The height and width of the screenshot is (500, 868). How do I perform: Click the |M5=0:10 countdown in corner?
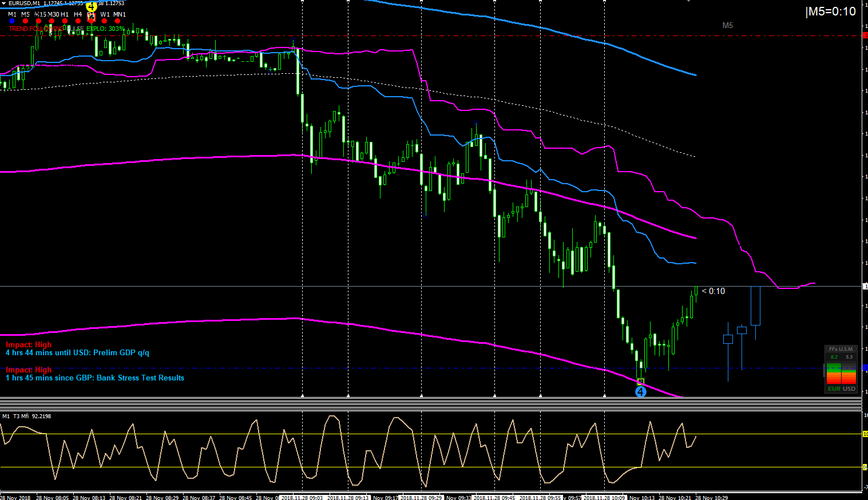pyautogui.click(x=830, y=11)
